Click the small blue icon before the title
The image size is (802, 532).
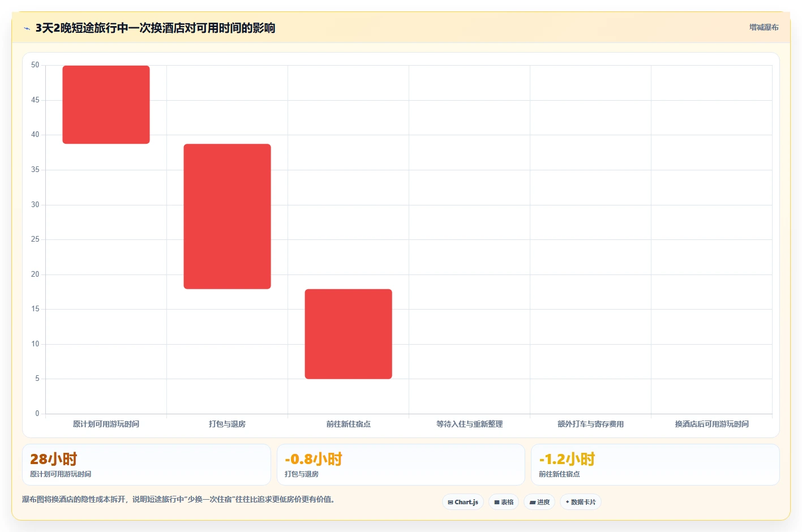27,28
